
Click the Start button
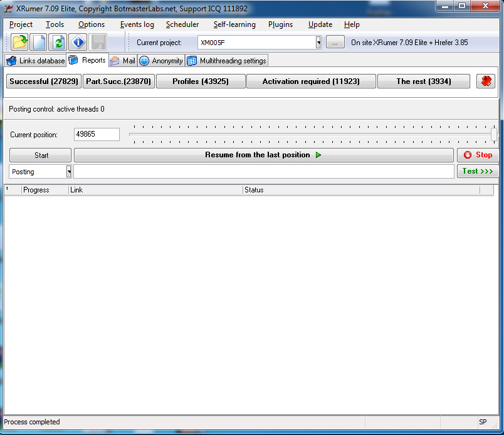pos(40,155)
